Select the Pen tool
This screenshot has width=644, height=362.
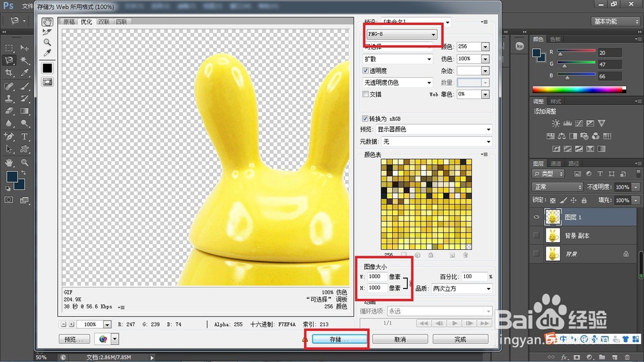9,137
